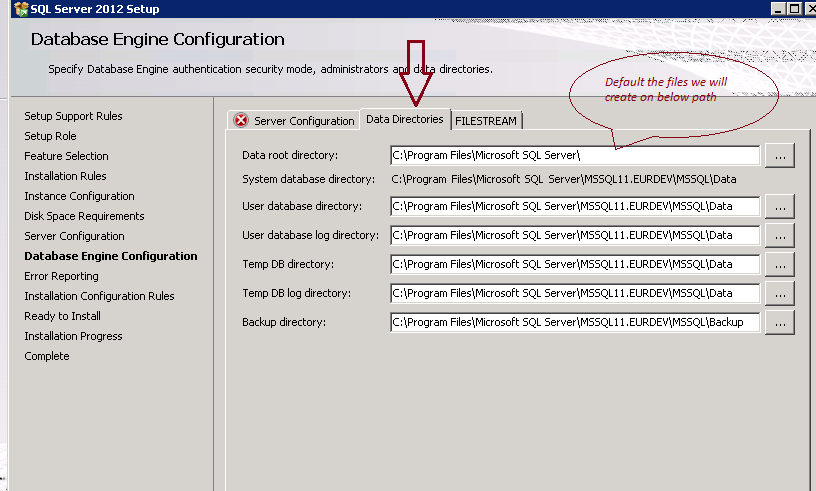
Task: Browse for Backup directory
Action: click(x=780, y=323)
